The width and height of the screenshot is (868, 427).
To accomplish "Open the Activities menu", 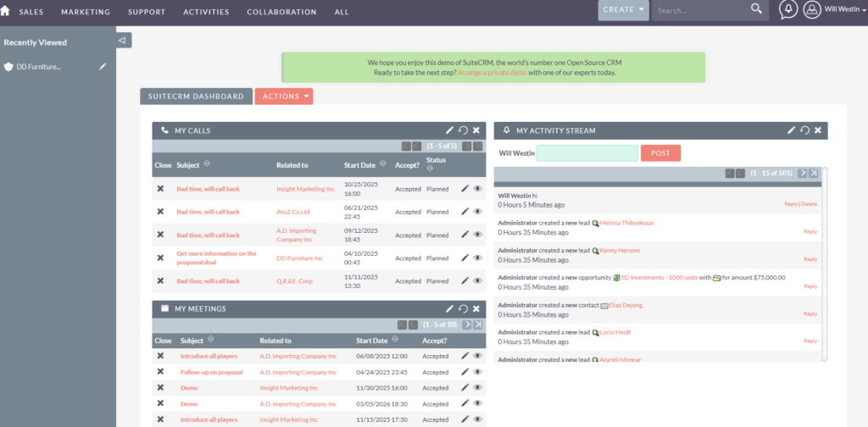I will tap(206, 12).
